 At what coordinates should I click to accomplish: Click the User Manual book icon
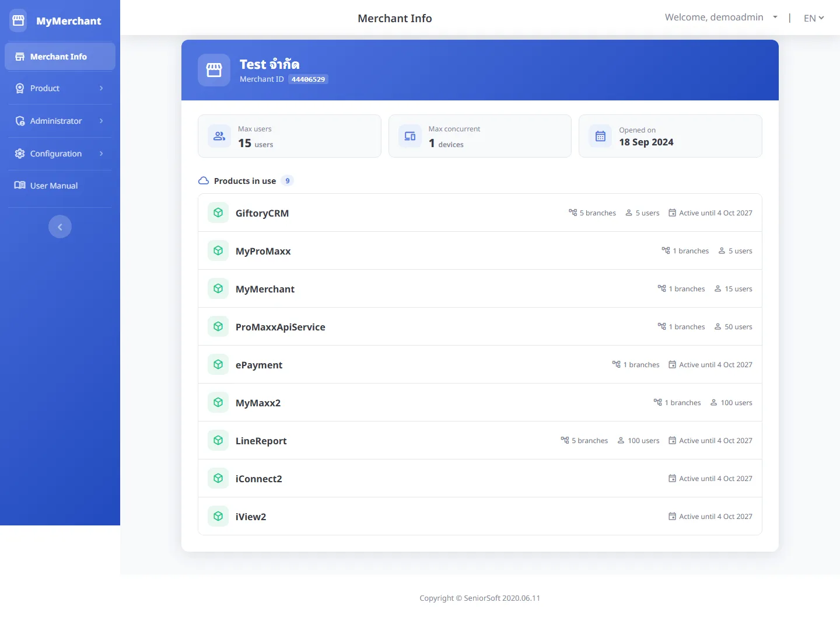click(20, 185)
